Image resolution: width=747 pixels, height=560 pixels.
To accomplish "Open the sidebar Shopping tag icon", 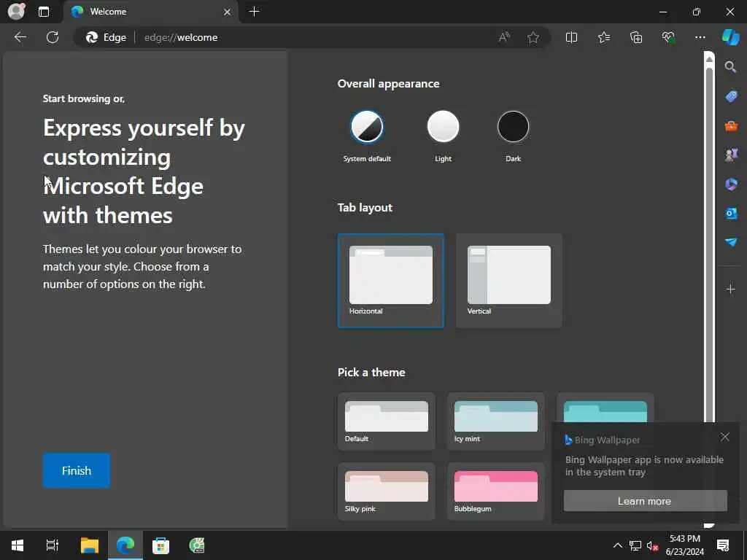I will click(x=731, y=97).
